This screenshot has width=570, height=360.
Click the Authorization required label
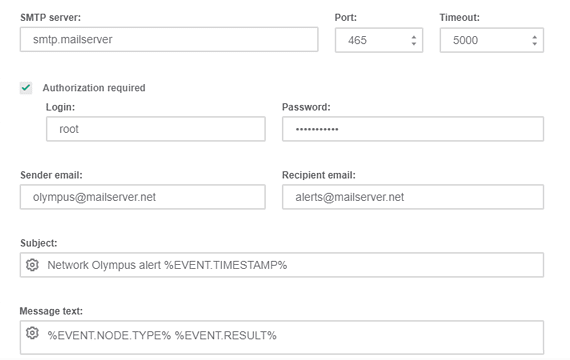click(x=94, y=88)
